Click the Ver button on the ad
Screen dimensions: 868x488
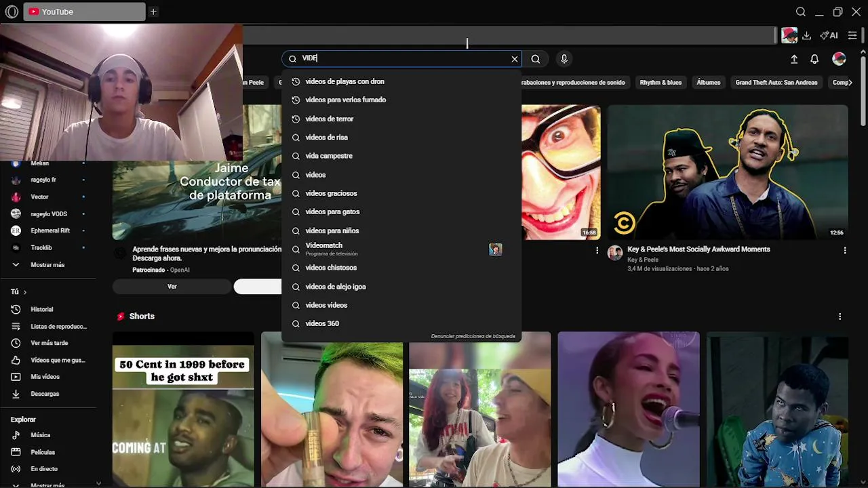pyautogui.click(x=172, y=287)
